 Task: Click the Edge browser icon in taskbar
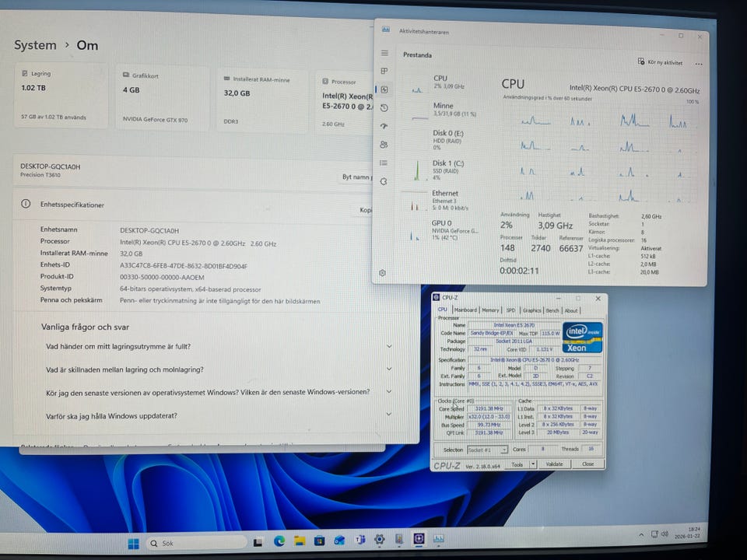(279, 541)
